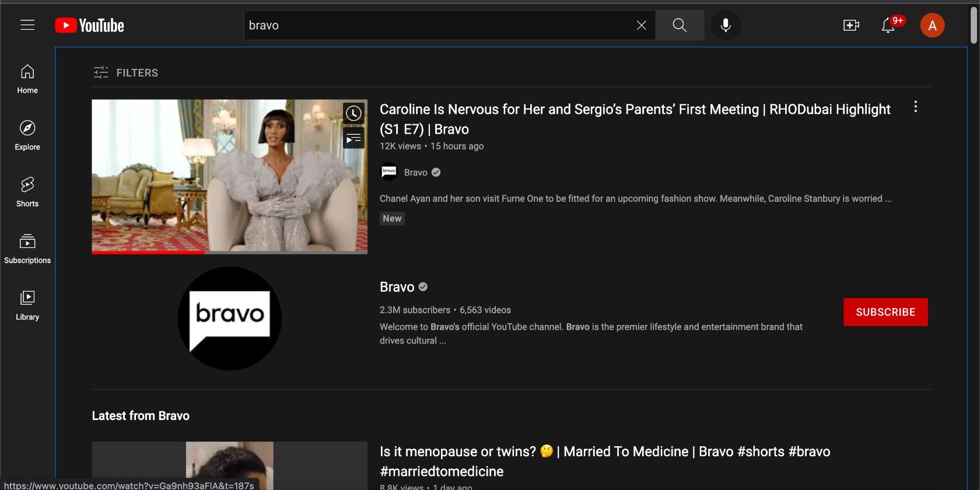
Task: Open the small Bravo channel avatar
Action: [x=389, y=171]
